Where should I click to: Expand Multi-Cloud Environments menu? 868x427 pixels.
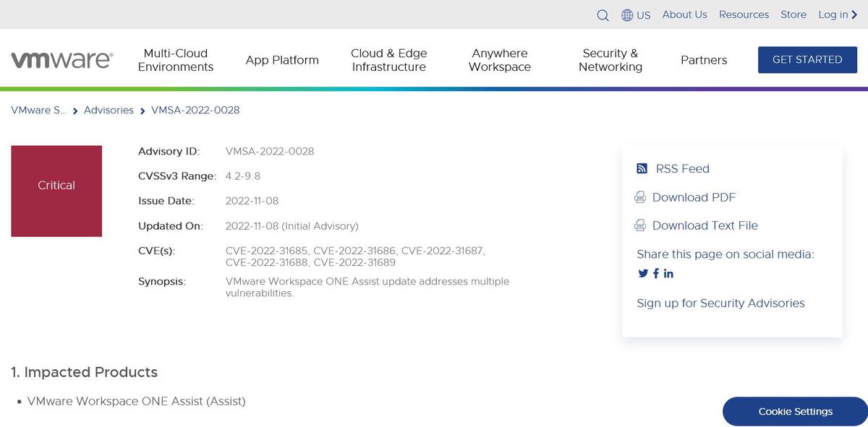click(x=176, y=60)
